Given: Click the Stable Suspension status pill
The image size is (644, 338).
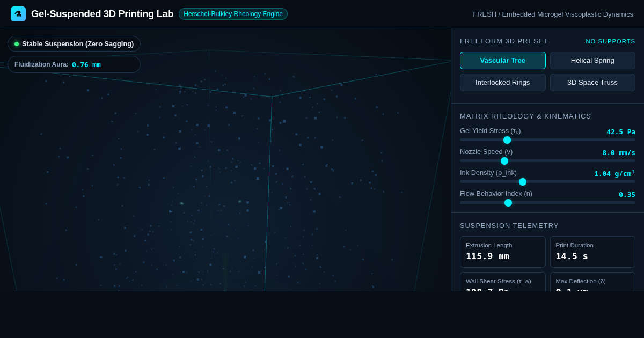Looking at the screenshot, I should coord(74,44).
